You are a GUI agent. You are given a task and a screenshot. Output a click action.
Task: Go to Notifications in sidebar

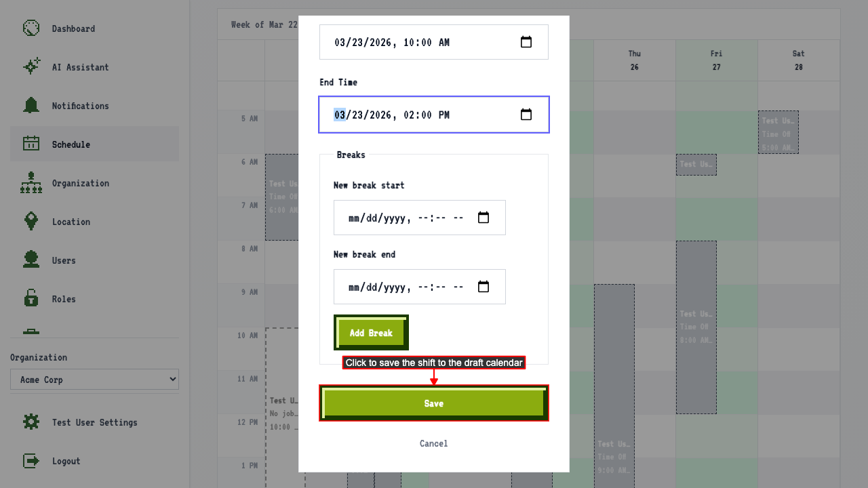94,106
